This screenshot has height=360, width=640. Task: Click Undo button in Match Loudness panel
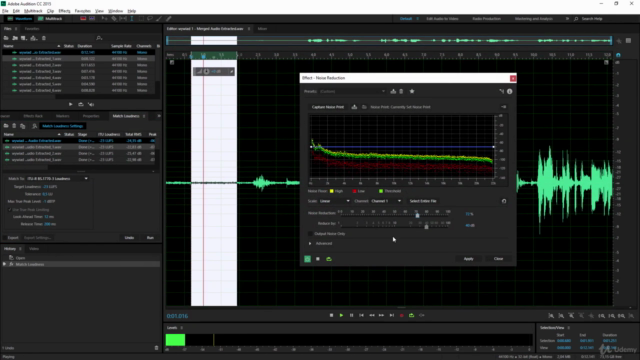129,238
